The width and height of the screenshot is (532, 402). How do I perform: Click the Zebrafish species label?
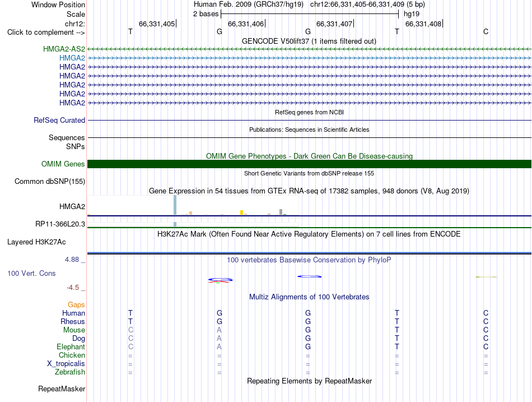coord(70,372)
